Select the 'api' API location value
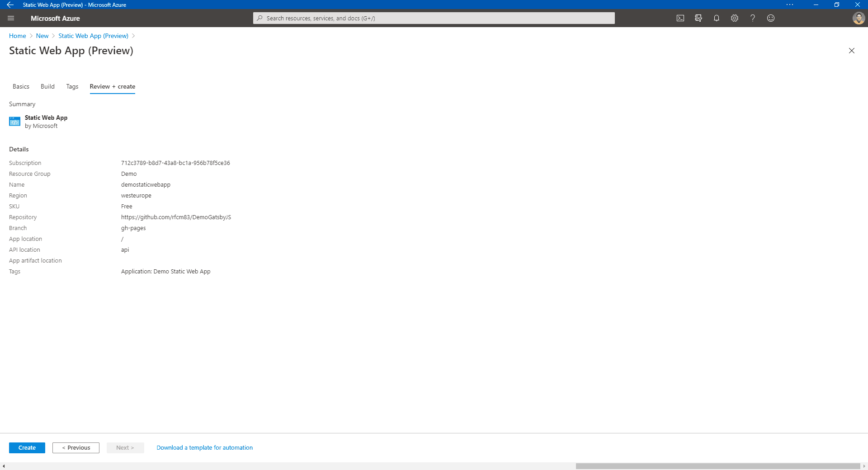This screenshot has height=470, width=868. point(125,250)
